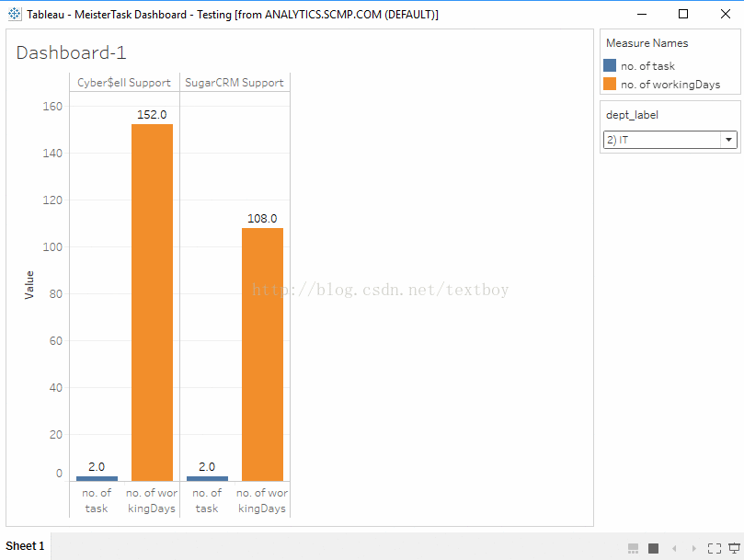Go to next sheet arrow
Image resolution: width=744 pixels, height=560 pixels.
(x=693, y=549)
